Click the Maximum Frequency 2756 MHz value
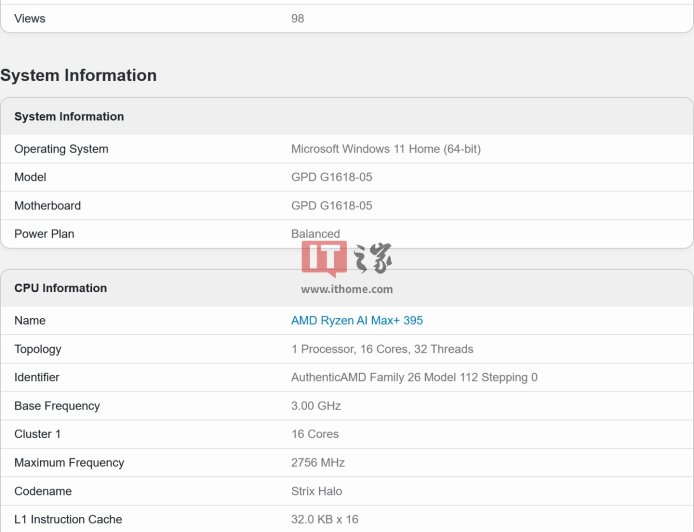The width and height of the screenshot is (694, 532). click(317, 463)
